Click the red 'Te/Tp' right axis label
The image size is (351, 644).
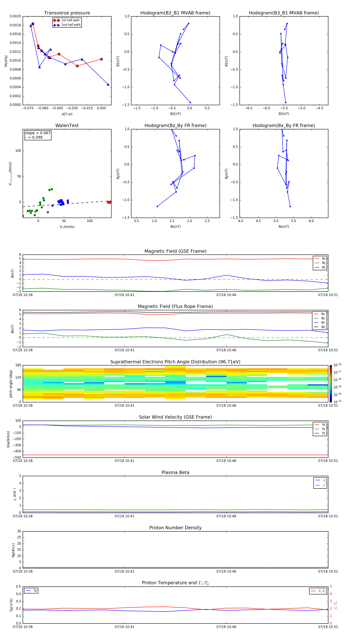[336, 605]
